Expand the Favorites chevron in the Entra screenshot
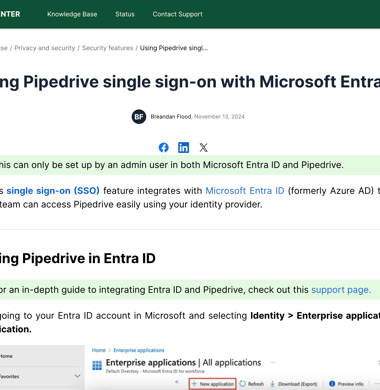 pyautogui.click(x=77, y=376)
